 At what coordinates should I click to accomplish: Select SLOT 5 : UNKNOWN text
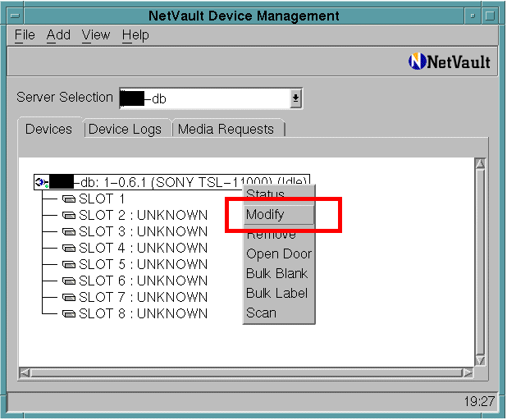[143, 264]
